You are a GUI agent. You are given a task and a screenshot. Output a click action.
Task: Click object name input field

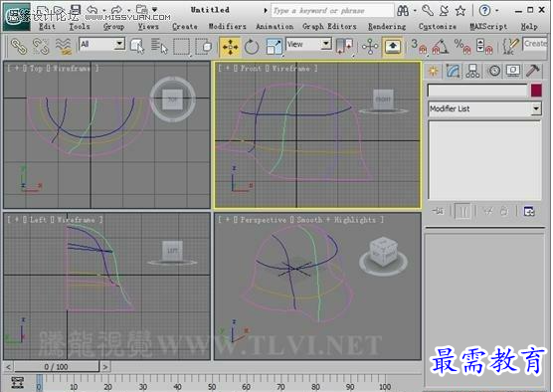pos(477,91)
